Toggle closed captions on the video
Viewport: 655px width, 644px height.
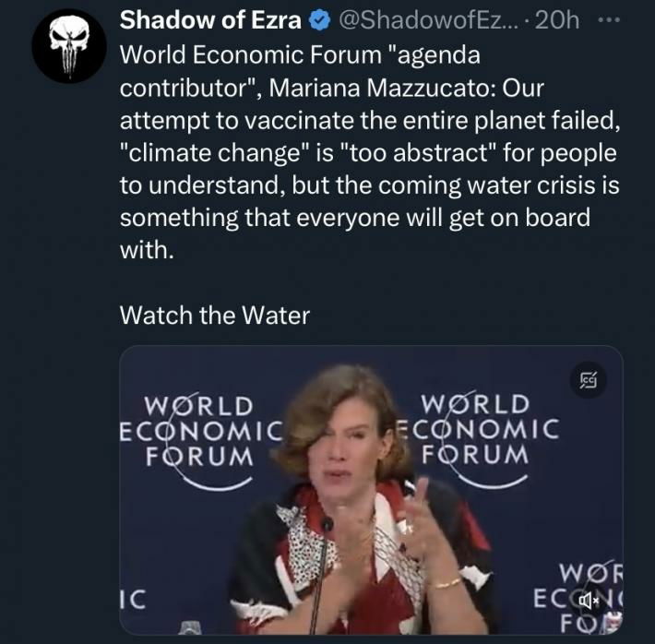coord(587,378)
